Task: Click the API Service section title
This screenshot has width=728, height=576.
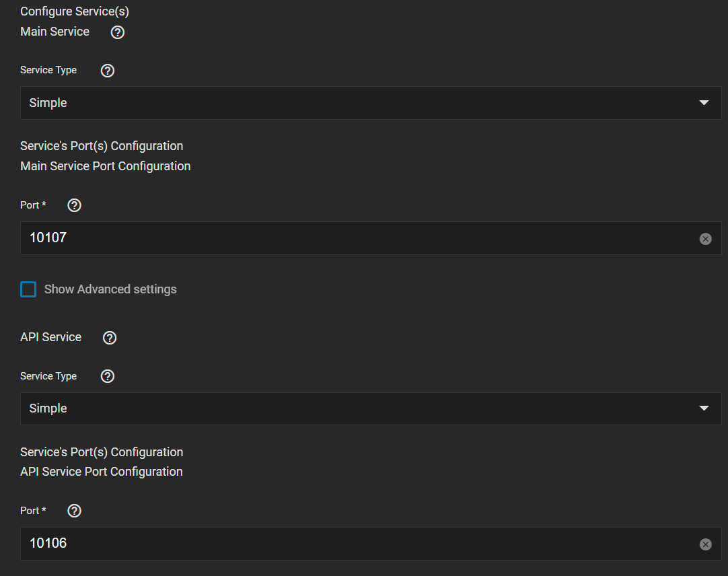Action: [50, 337]
